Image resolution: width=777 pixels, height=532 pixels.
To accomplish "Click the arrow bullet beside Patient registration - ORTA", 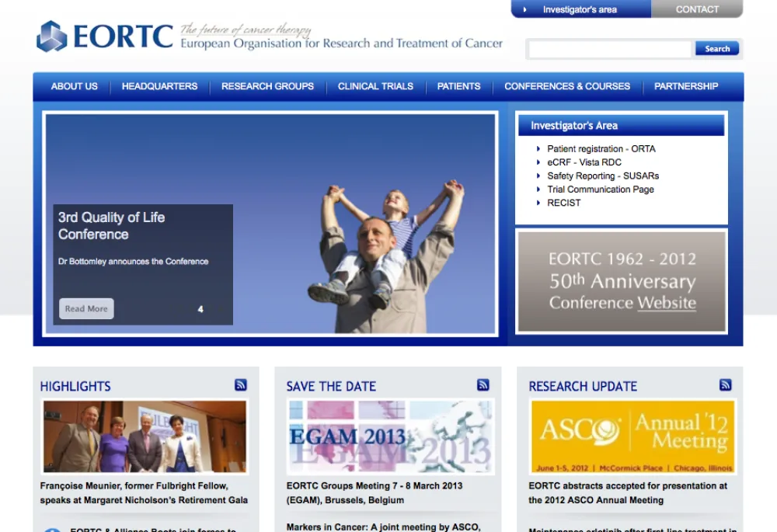I will pos(538,148).
